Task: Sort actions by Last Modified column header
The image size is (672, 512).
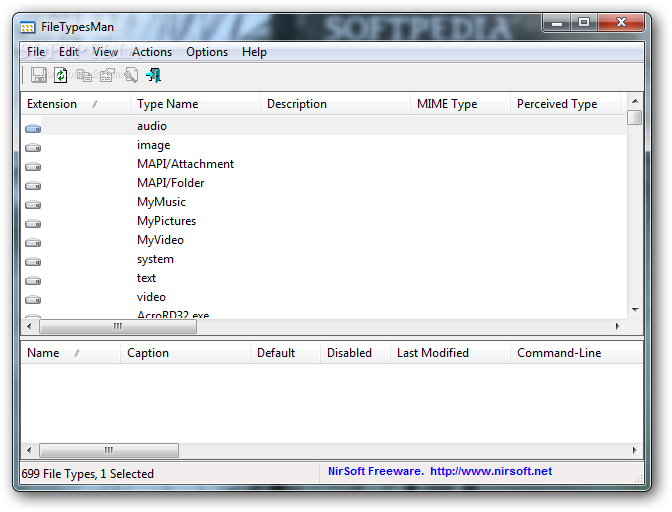Action: click(450, 353)
